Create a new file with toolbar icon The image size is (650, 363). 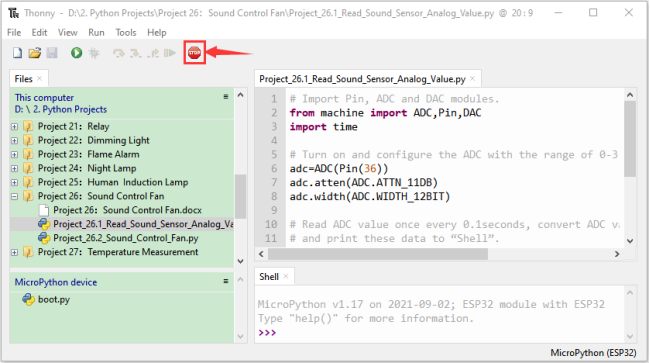tap(17, 53)
